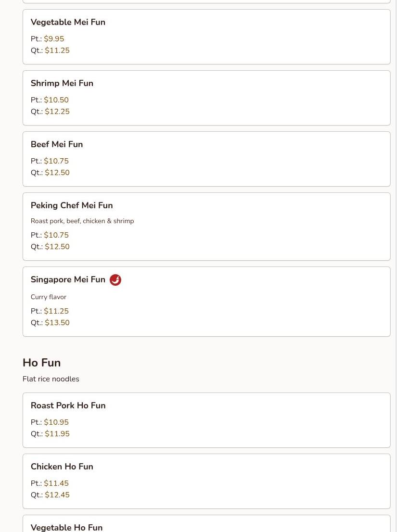406x532 pixels.
Task: Click the Ho Fun section heading
Action: (41, 363)
